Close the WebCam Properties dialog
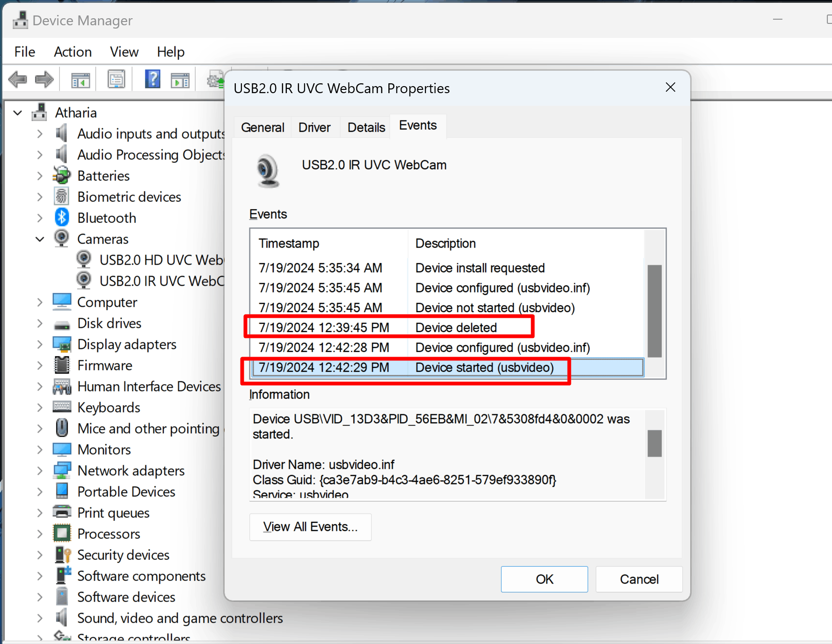Viewport: 832px width, 644px height. point(671,88)
